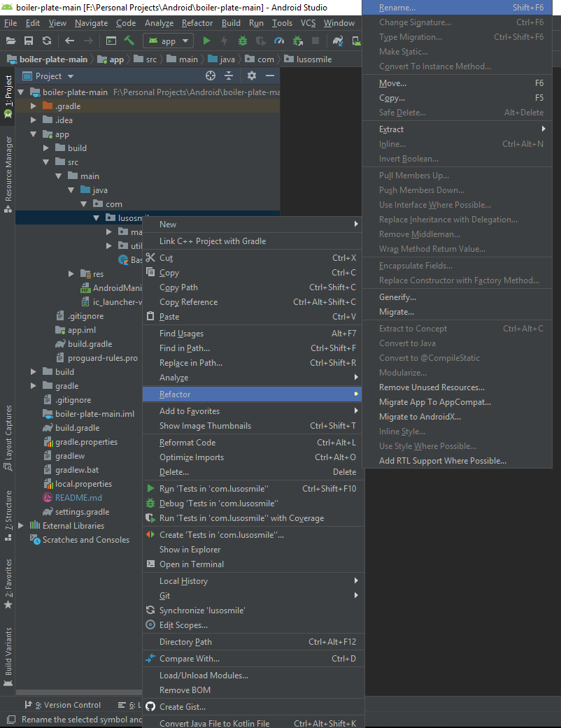Click the Sync project with Gradle icon

[338, 41]
